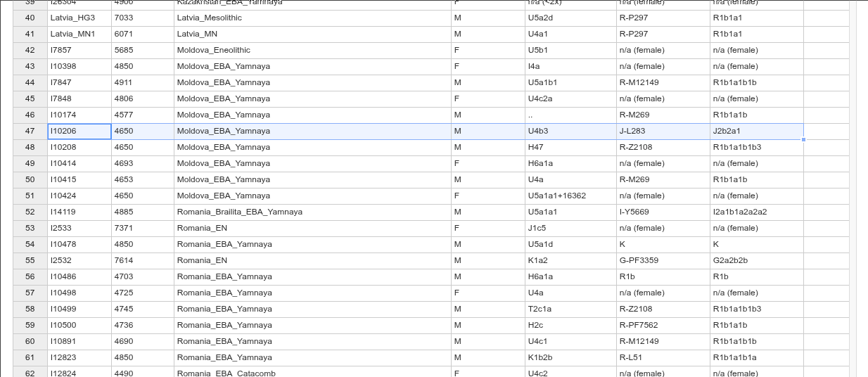
Task: Select the U4a1 cell
Action: click(570, 34)
